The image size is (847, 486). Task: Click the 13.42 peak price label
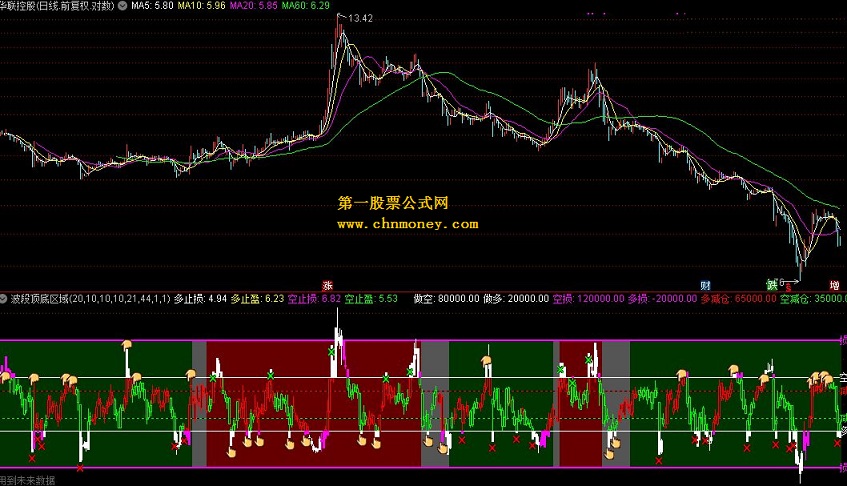[x=360, y=18]
